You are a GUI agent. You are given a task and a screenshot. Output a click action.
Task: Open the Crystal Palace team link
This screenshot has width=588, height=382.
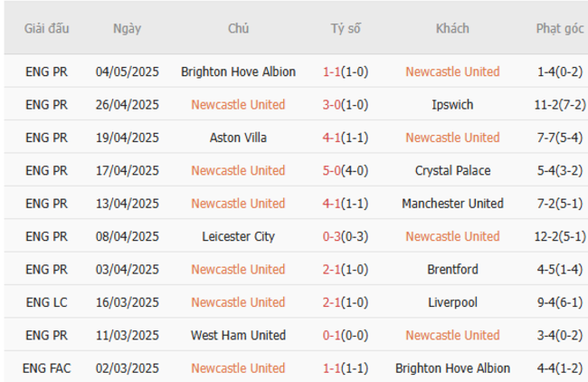pyautogui.click(x=452, y=170)
